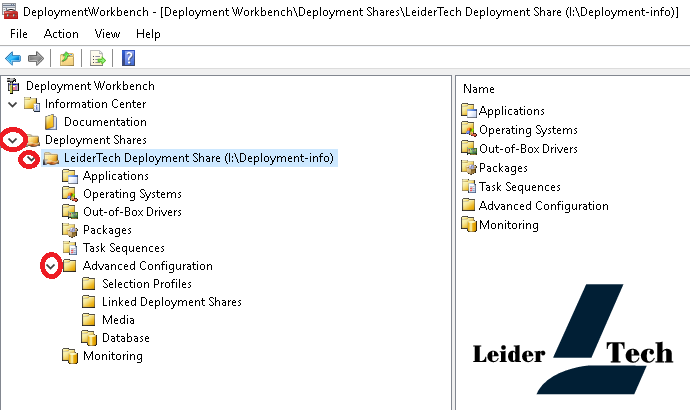Click the Operating Systems icon in the tree

click(x=70, y=194)
